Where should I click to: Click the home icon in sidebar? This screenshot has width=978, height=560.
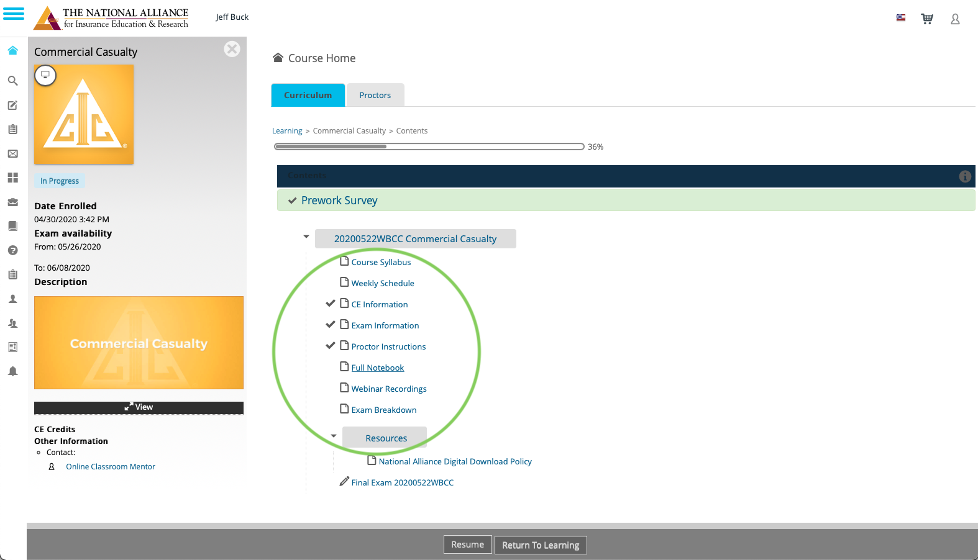point(12,50)
